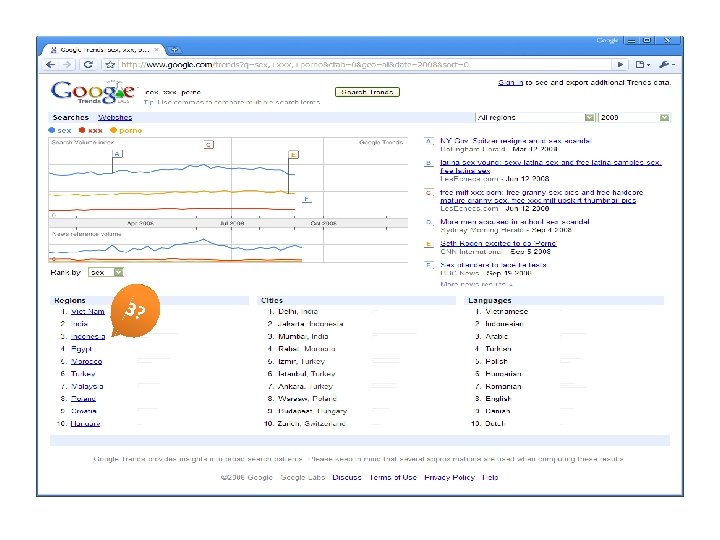The image size is (720, 540).
Task: Open the All regions dropdown
Action: pos(535,118)
